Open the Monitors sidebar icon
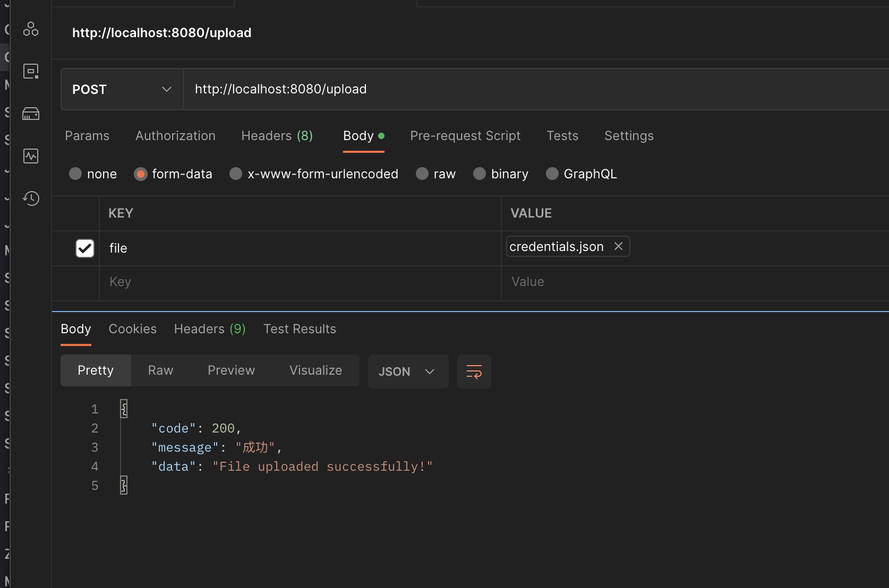 [x=31, y=156]
